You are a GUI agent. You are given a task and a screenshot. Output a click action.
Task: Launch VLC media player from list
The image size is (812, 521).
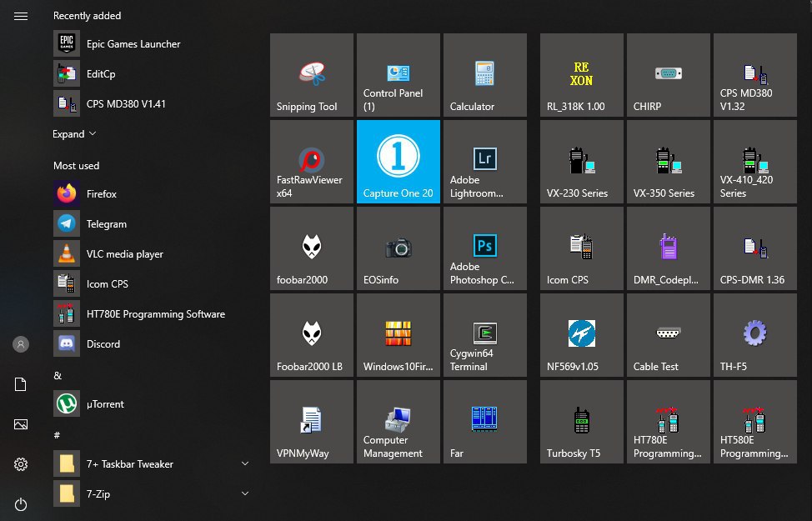click(153, 254)
